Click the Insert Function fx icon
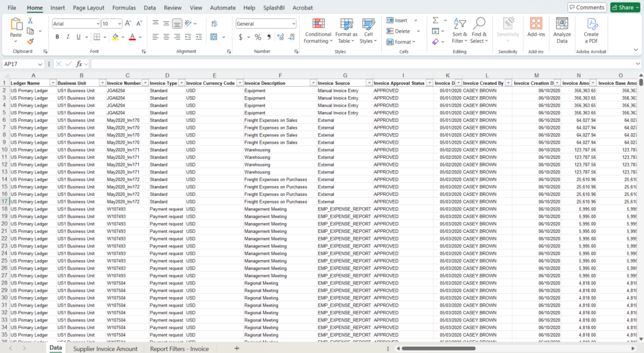The height and width of the screenshot is (353, 644). coord(79,64)
